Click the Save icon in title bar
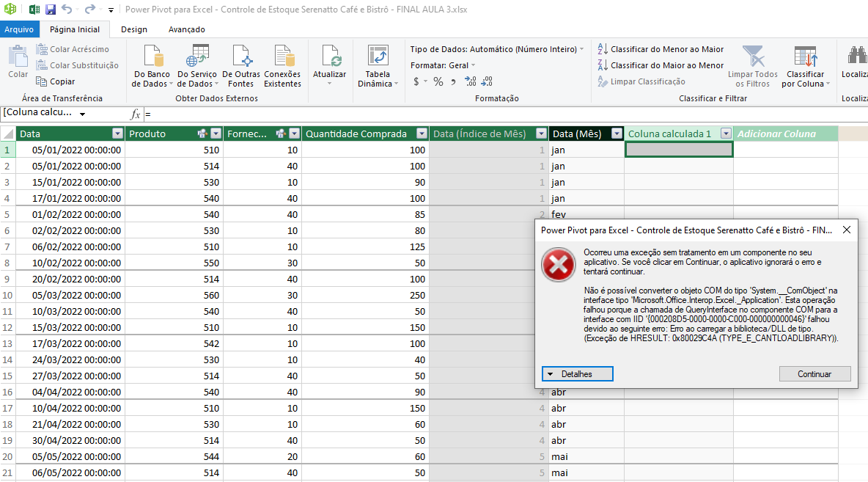This screenshot has width=868, height=482. coord(51,10)
